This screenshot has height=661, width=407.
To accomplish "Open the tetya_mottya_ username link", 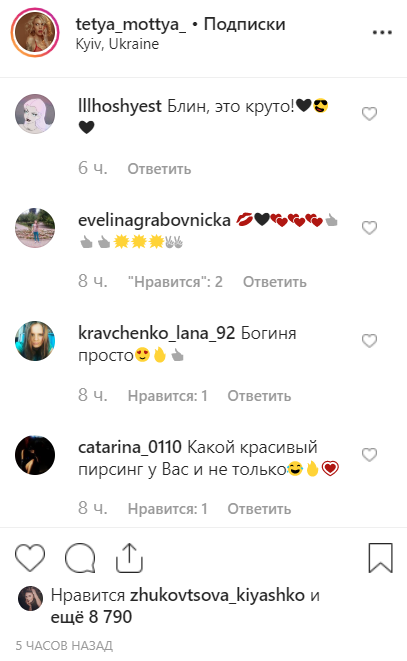I will point(131,24).
